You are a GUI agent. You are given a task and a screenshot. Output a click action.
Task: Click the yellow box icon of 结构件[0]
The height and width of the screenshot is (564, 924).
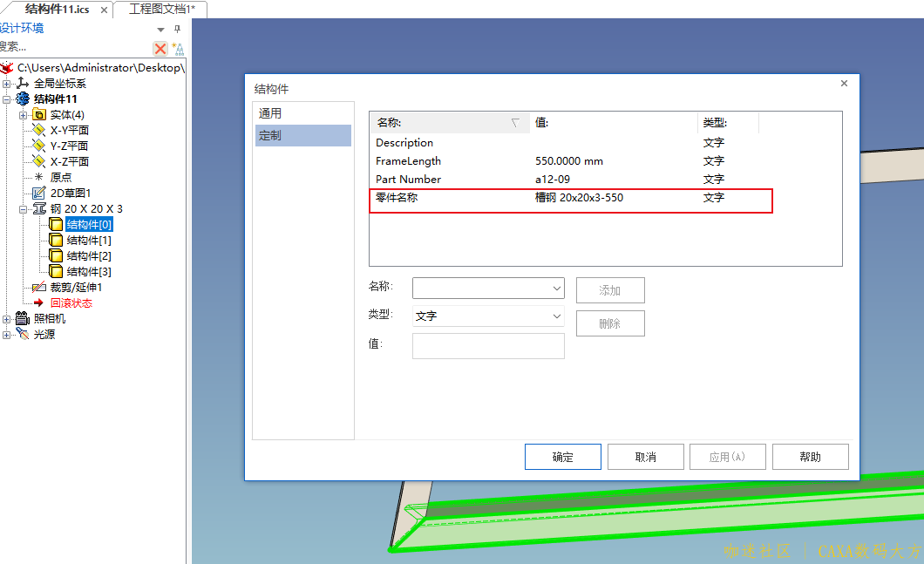point(56,225)
